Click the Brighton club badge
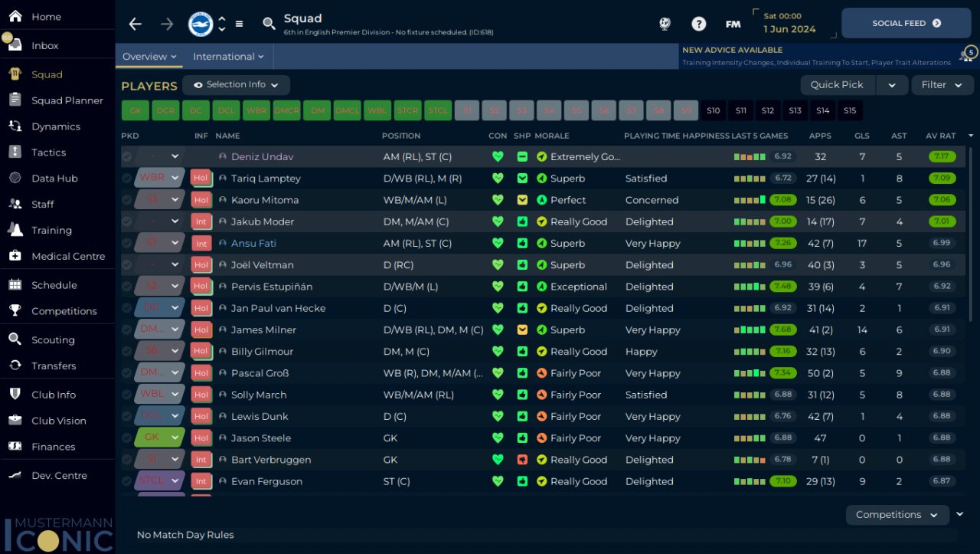 point(201,24)
